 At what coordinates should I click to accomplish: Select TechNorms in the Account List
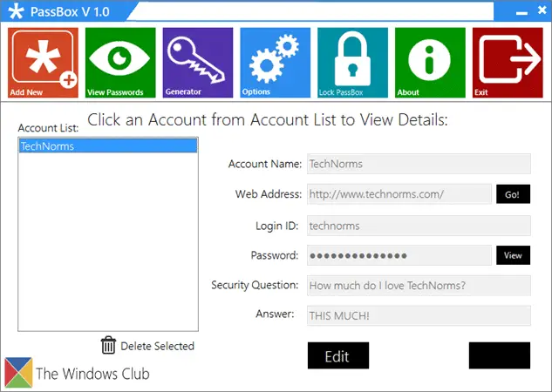pyautogui.click(x=108, y=145)
